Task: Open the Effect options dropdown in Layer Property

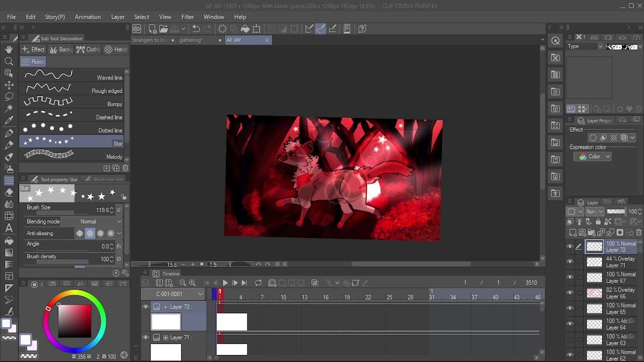Action: pos(632,138)
